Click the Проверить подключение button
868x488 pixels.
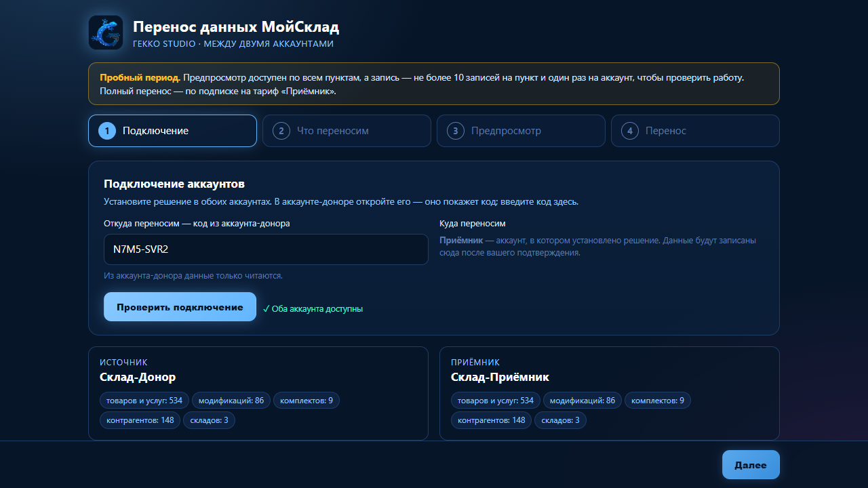(x=180, y=307)
